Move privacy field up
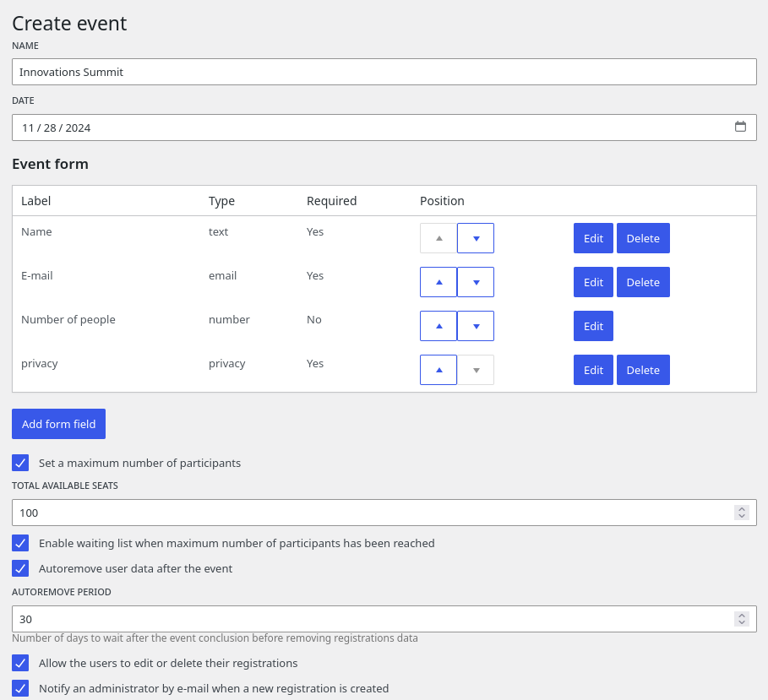Screen dimensions: 768x700 tap(438, 370)
